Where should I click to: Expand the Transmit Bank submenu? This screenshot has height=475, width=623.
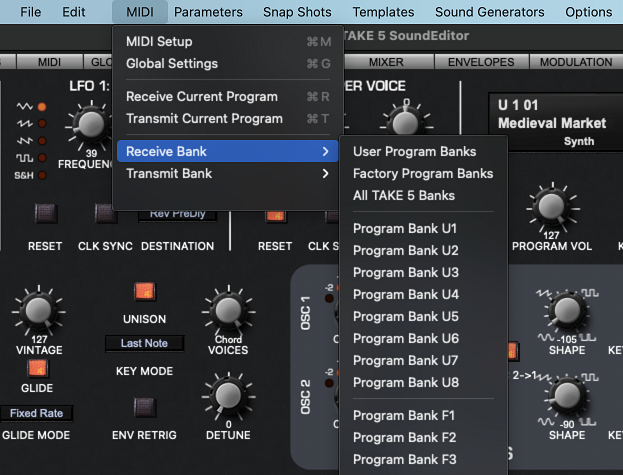(x=227, y=173)
